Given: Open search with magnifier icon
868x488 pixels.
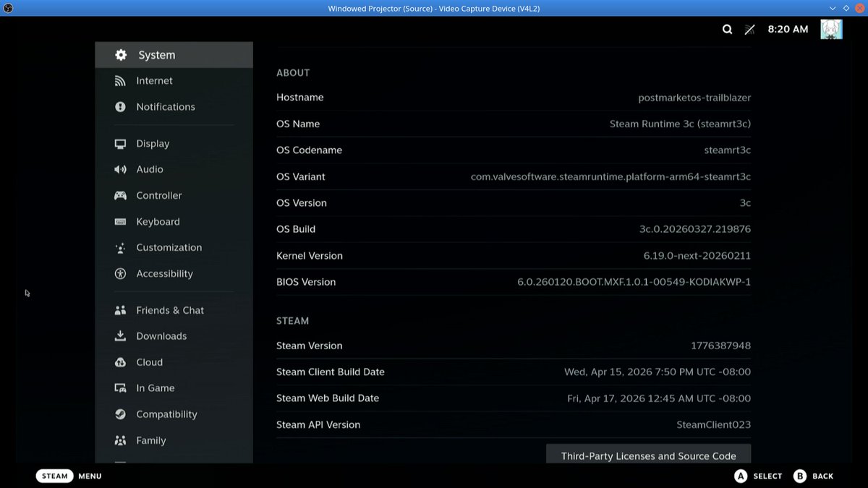Looking at the screenshot, I should tap(727, 30).
